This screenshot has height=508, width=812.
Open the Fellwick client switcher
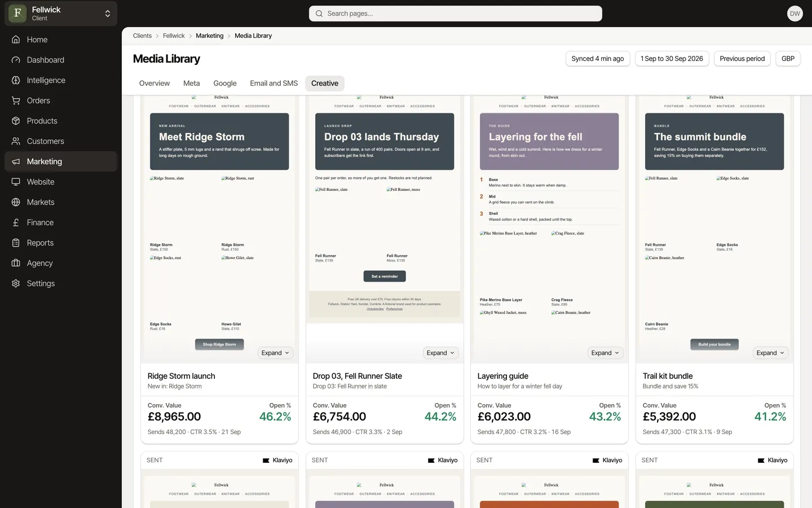pos(61,14)
